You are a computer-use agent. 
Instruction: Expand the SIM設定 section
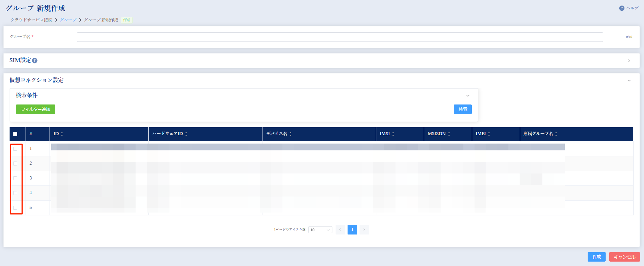tap(629, 61)
